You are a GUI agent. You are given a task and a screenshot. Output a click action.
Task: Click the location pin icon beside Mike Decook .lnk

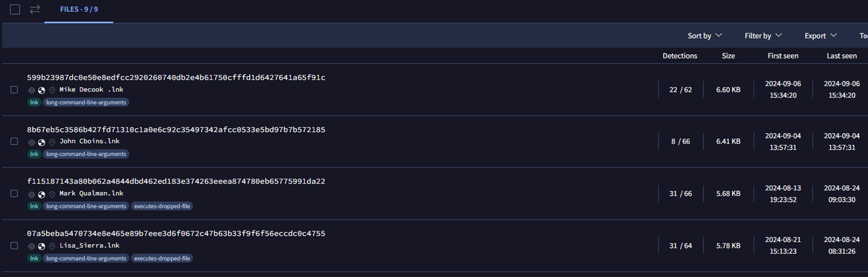(x=52, y=90)
